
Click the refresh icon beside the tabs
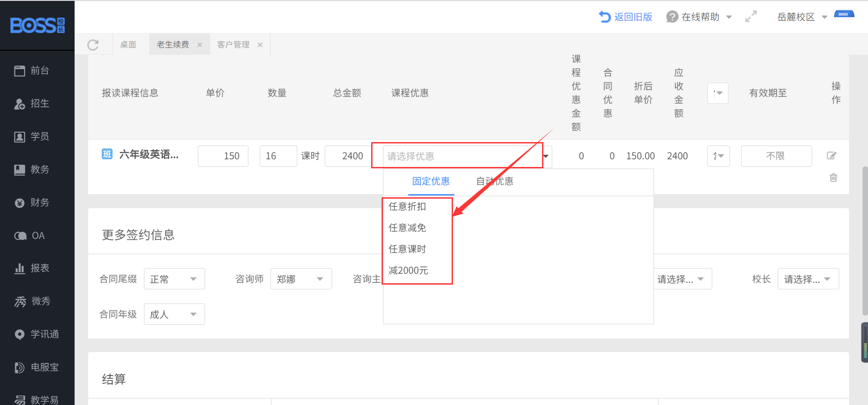click(x=93, y=45)
